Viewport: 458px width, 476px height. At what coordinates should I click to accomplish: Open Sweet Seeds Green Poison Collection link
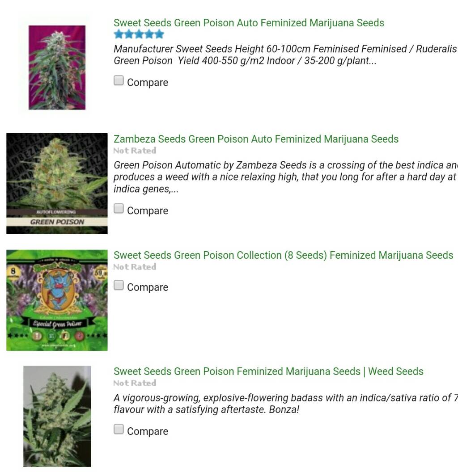284,255
